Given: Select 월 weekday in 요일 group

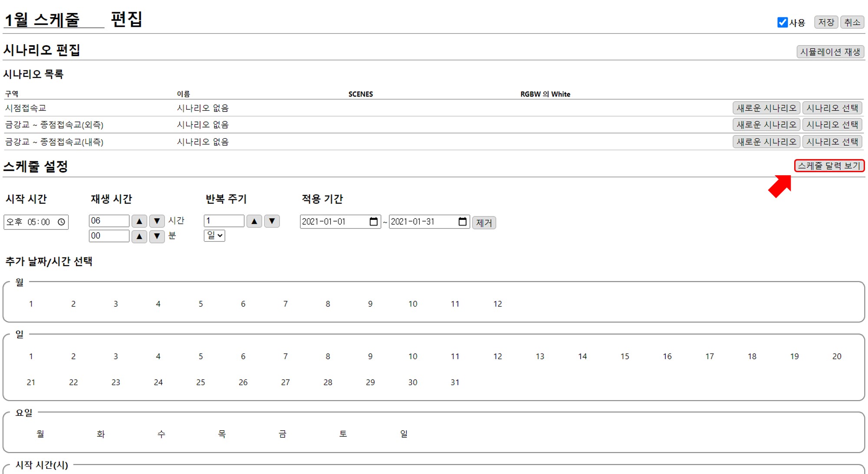Looking at the screenshot, I should 40,434.
